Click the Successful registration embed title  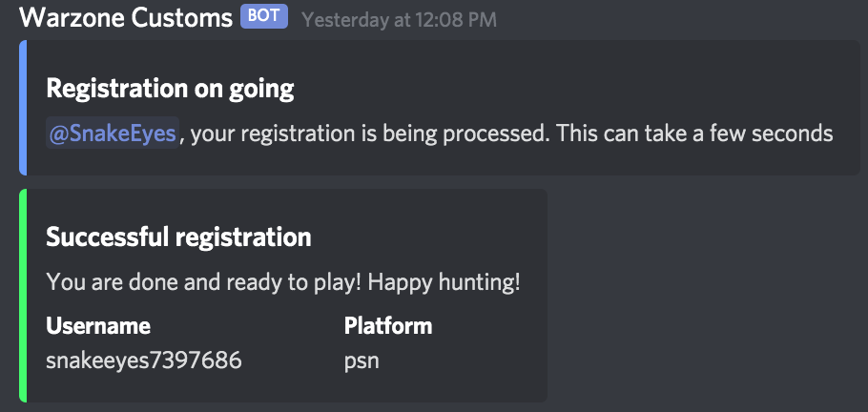point(178,237)
